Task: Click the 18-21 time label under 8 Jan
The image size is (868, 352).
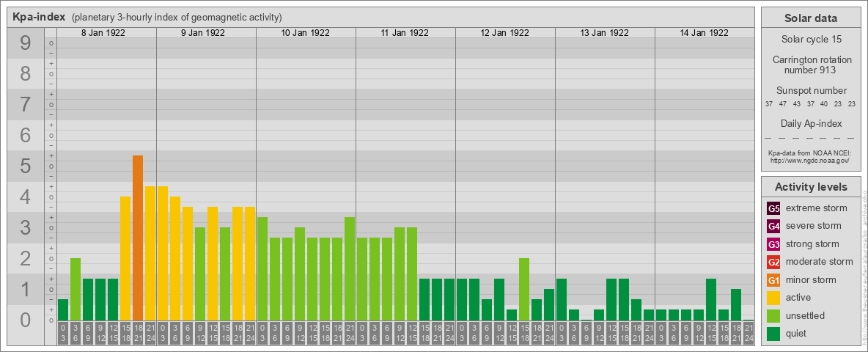Action: point(138,334)
